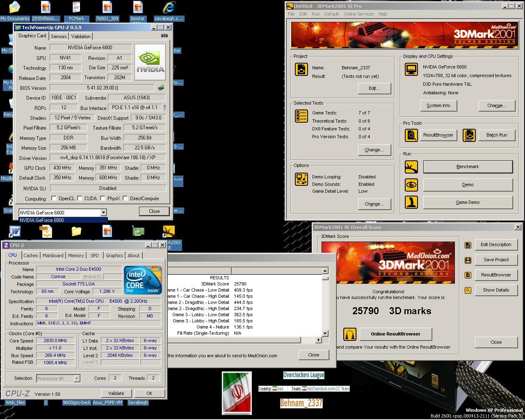The width and height of the screenshot is (525, 420).
Task: Click the Display and CPU Settings monitor icon
Action: coord(411,69)
